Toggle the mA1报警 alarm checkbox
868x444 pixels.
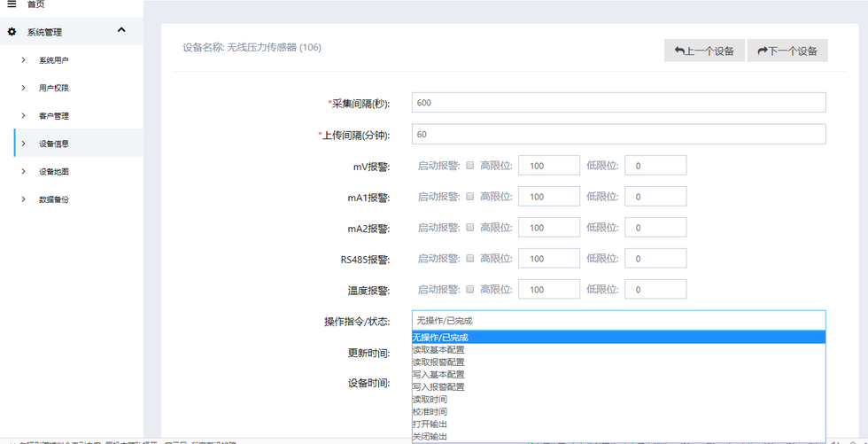(x=470, y=197)
